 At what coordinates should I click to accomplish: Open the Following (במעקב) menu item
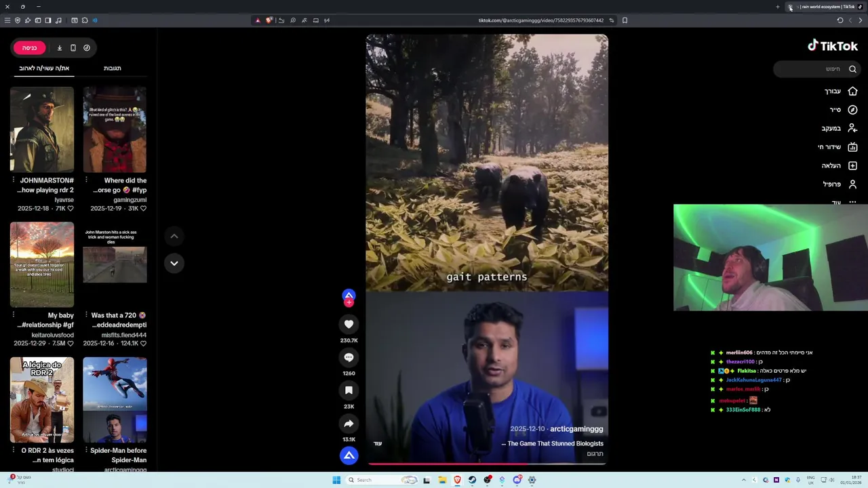[x=840, y=128]
